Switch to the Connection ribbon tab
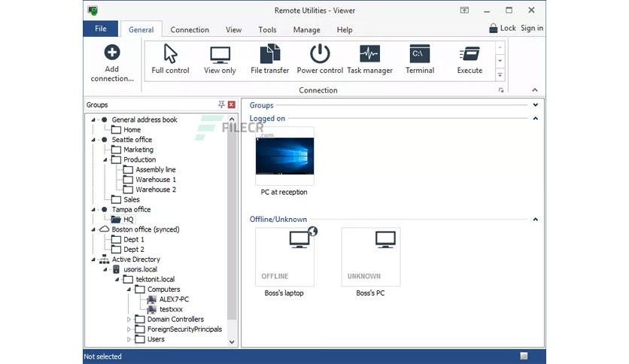629x364 pixels. click(x=190, y=29)
